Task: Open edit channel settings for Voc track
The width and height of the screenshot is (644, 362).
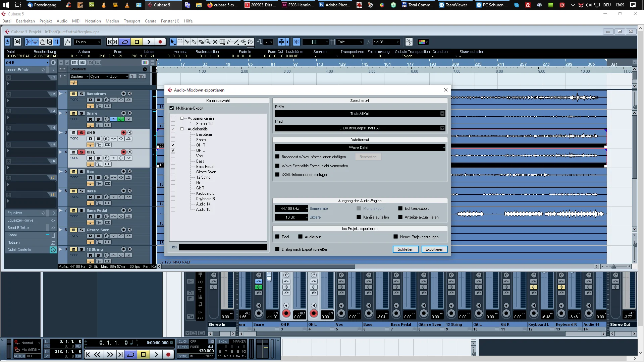Action: pos(106,178)
